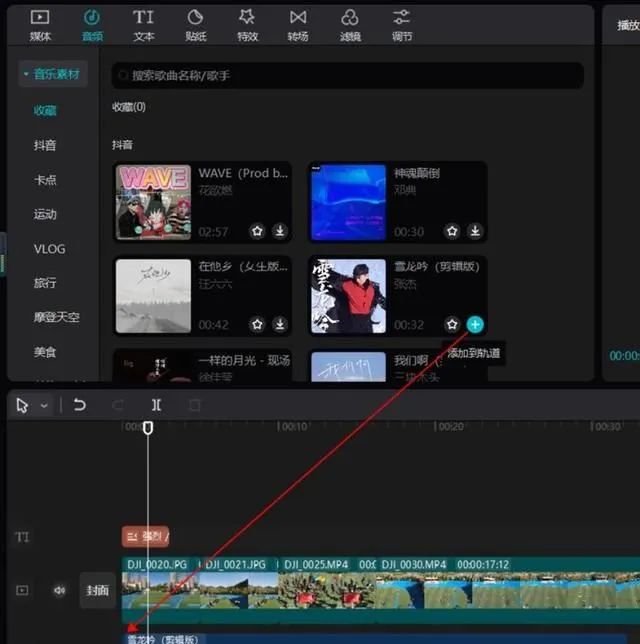Open the 贴纸 stickers tab
This screenshot has height=644, width=640.
point(196,25)
